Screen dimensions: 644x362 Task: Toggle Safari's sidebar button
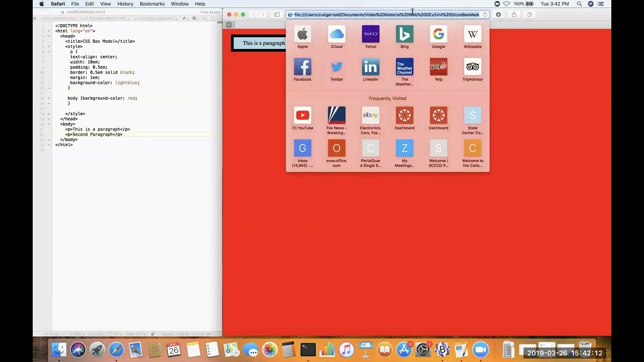point(277,15)
